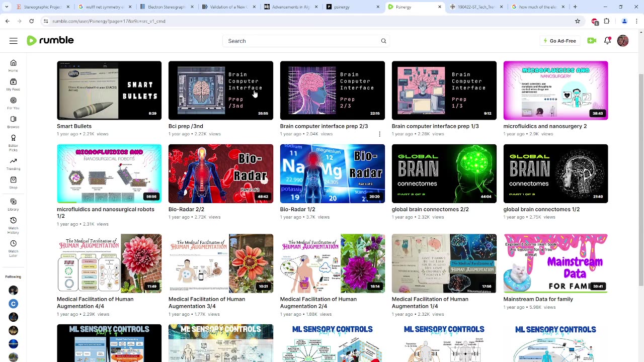644x362 pixels.
Task: Play Brain Computer Interface Prep 2/3 thumbnail
Action: pyautogui.click(x=333, y=90)
